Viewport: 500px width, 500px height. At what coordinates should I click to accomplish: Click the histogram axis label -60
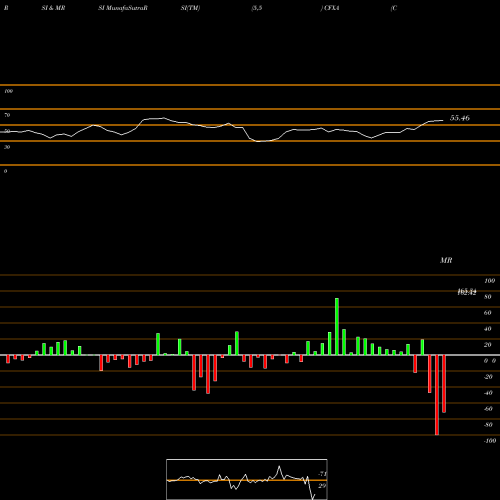[488, 409]
